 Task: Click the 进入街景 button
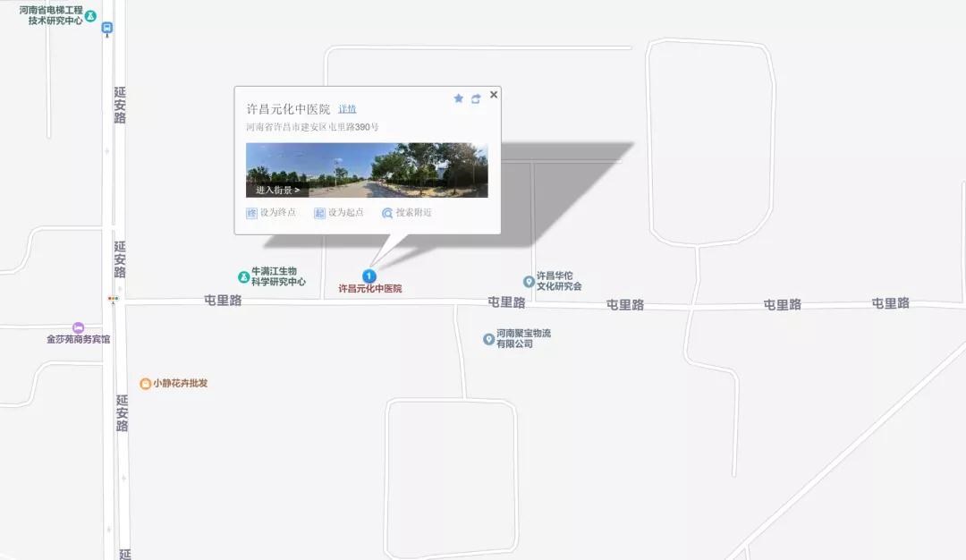(x=277, y=190)
